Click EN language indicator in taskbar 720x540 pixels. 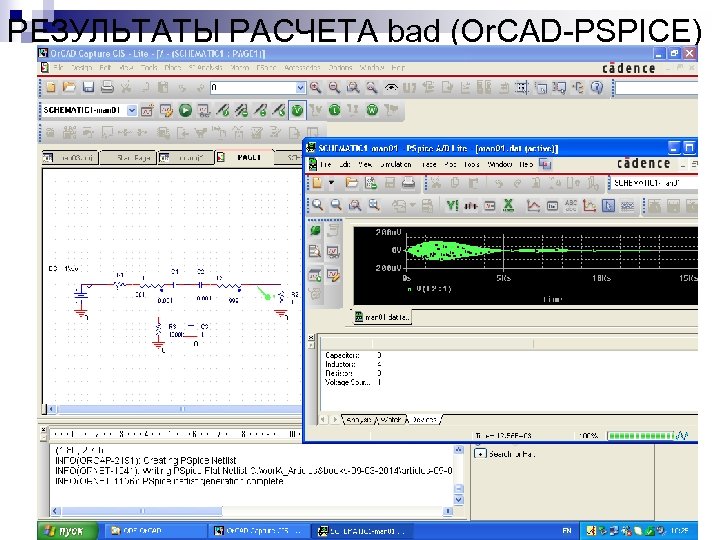pos(567,531)
